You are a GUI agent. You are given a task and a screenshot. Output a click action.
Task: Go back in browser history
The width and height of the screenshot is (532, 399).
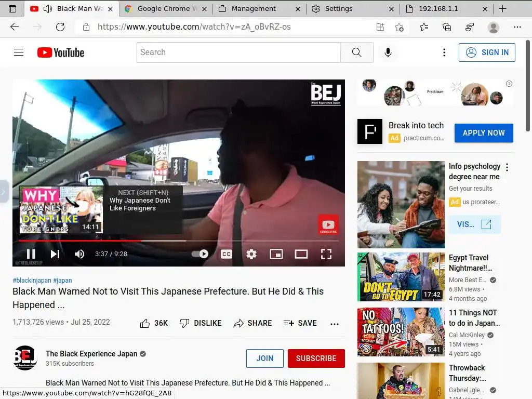pyautogui.click(x=14, y=27)
